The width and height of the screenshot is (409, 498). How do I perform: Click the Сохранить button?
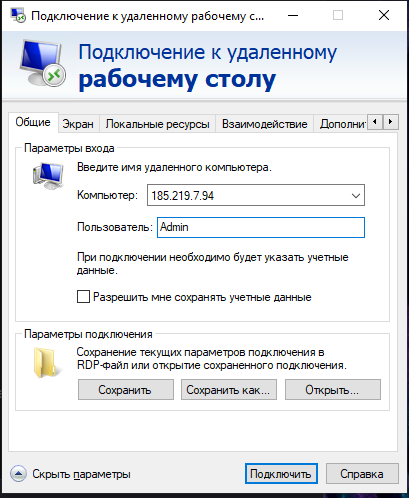[x=126, y=389]
